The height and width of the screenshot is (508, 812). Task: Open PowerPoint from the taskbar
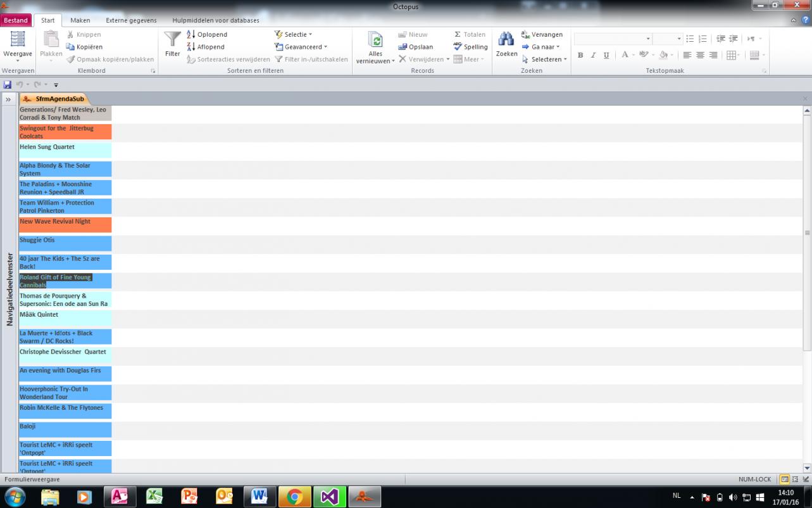point(189,497)
